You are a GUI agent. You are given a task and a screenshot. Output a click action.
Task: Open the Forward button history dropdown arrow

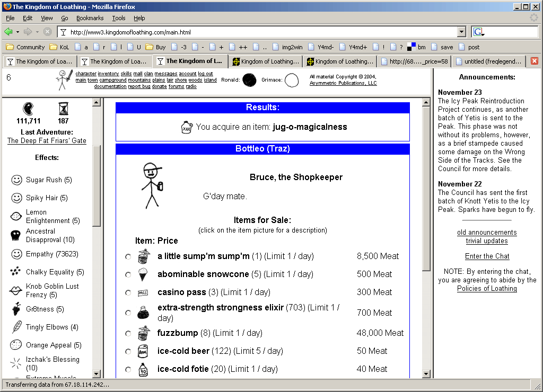[x=37, y=32]
